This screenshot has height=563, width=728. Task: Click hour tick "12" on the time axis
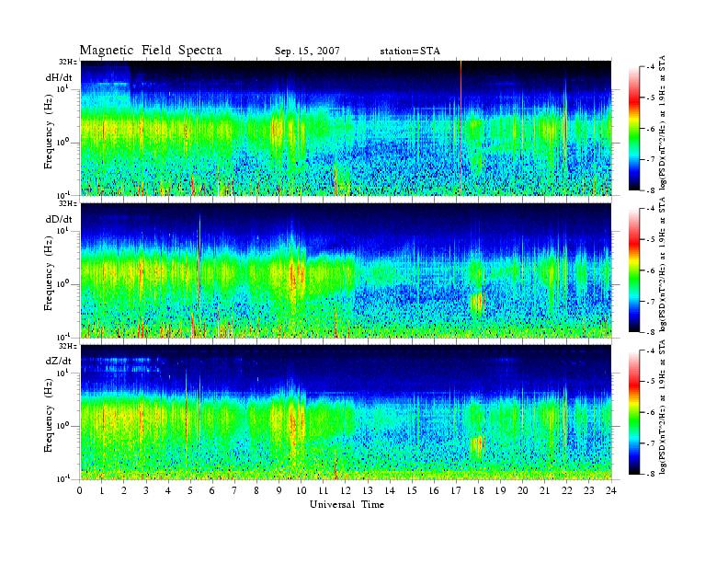pyautogui.click(x=346, y=491)
